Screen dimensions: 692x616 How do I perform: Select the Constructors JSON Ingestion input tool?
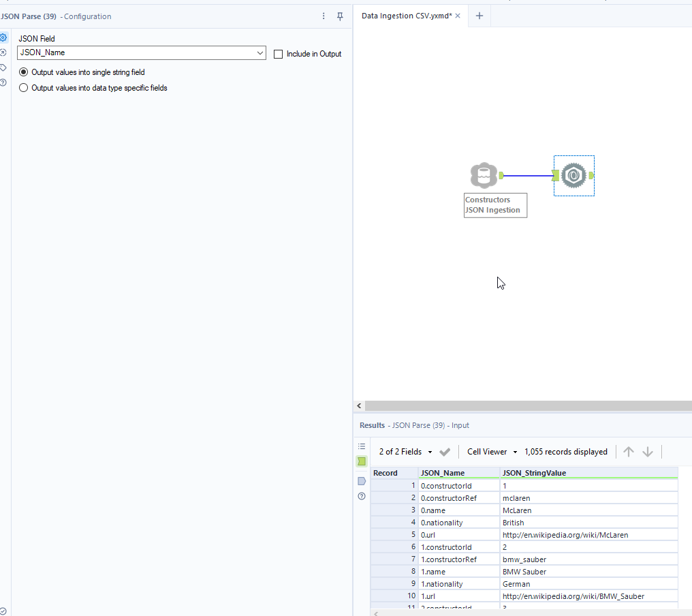tap(484, 175)
